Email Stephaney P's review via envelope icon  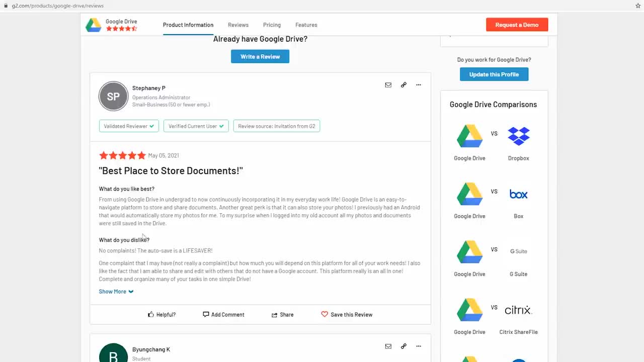click(x=388, y=85)
